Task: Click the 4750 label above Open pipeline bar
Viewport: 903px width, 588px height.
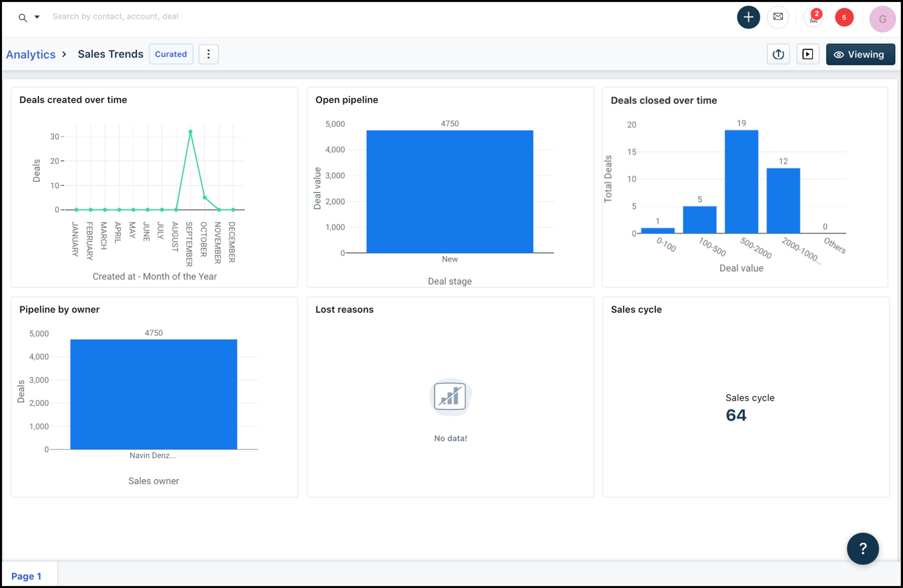Action: tap(450, 124)
